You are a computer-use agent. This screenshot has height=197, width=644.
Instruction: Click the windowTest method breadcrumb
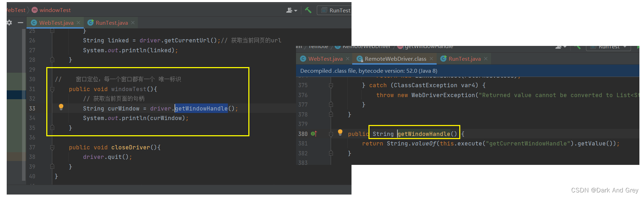51,10
